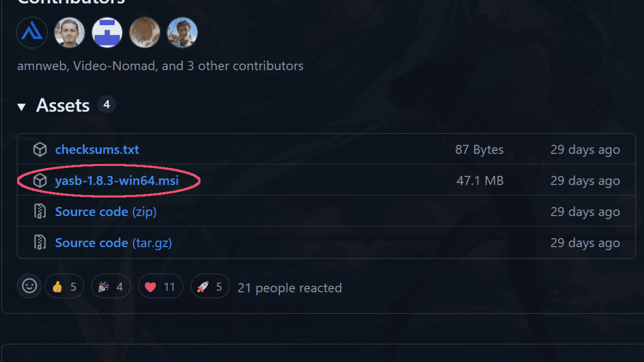
Task: Download Source code (tar.gz)
Action: 113,243
